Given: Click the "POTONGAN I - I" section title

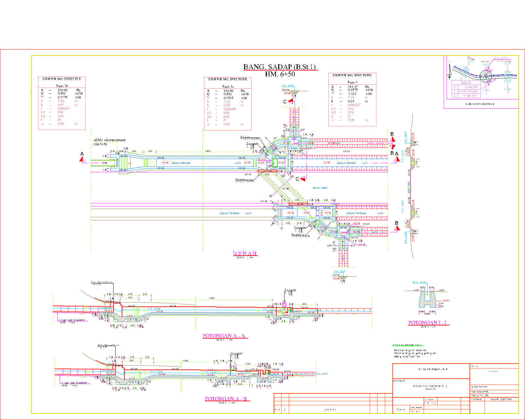Looking at the screenshot, I should (x=428, y=323).
